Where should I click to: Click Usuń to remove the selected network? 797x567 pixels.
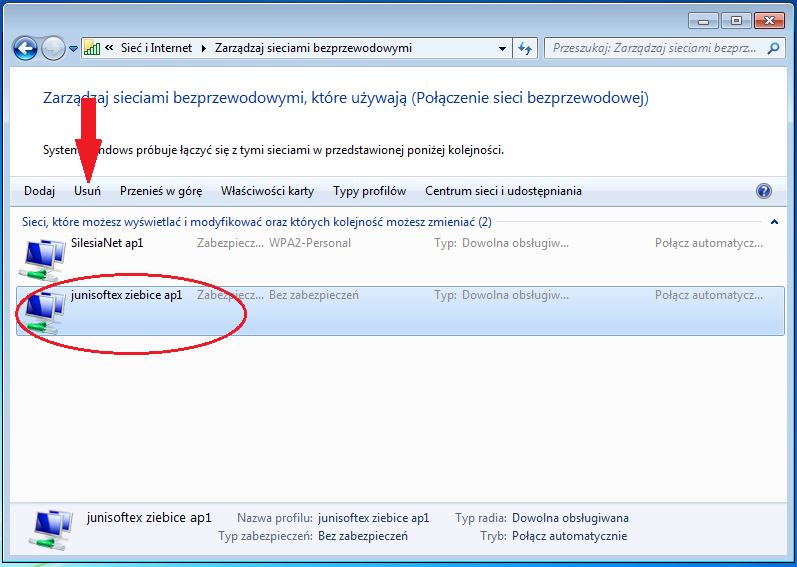tap(87, 191)
